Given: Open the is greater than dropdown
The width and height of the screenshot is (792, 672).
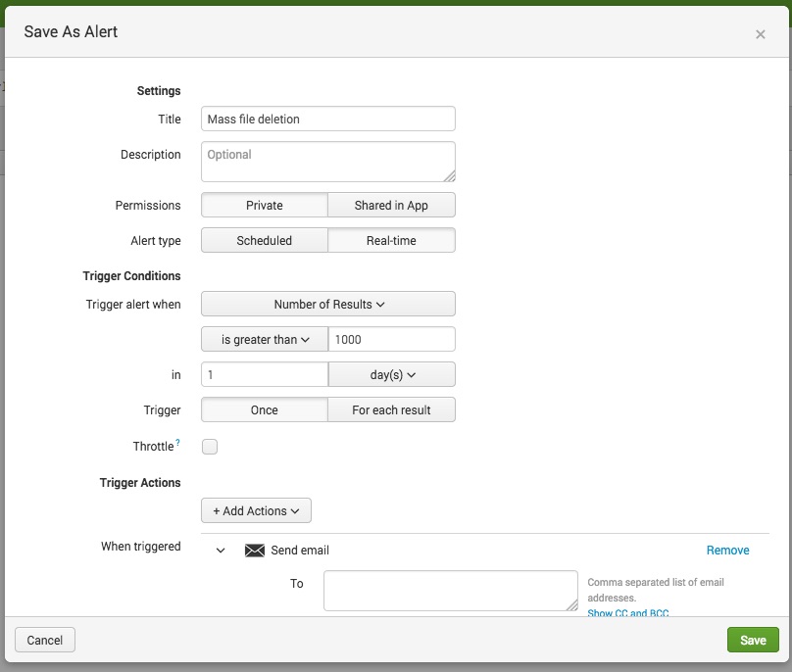Looking at the screenshot, I should pyautogui.click(x=265, y=339).
